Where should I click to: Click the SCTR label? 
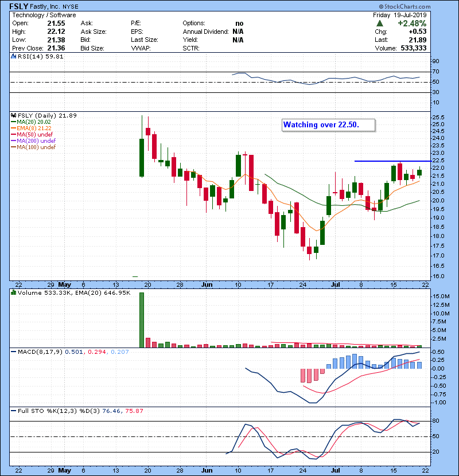tap(191, 48)
